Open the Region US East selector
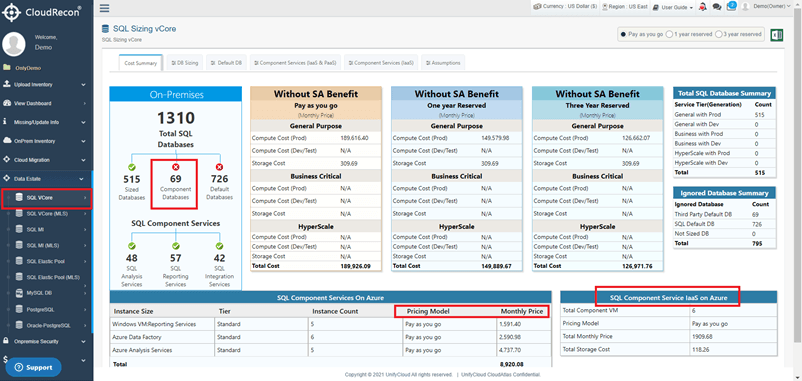The height and width of the screenshot is (381, 802). coord(625,7)
